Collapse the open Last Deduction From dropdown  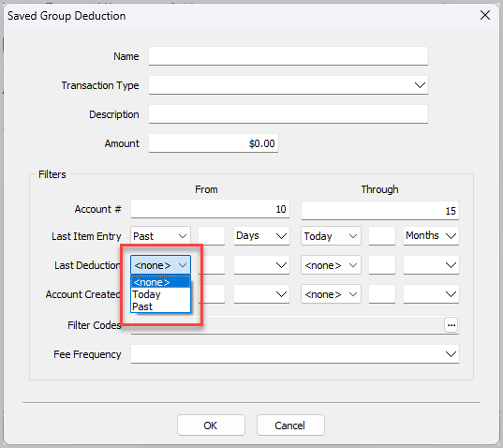160,265
